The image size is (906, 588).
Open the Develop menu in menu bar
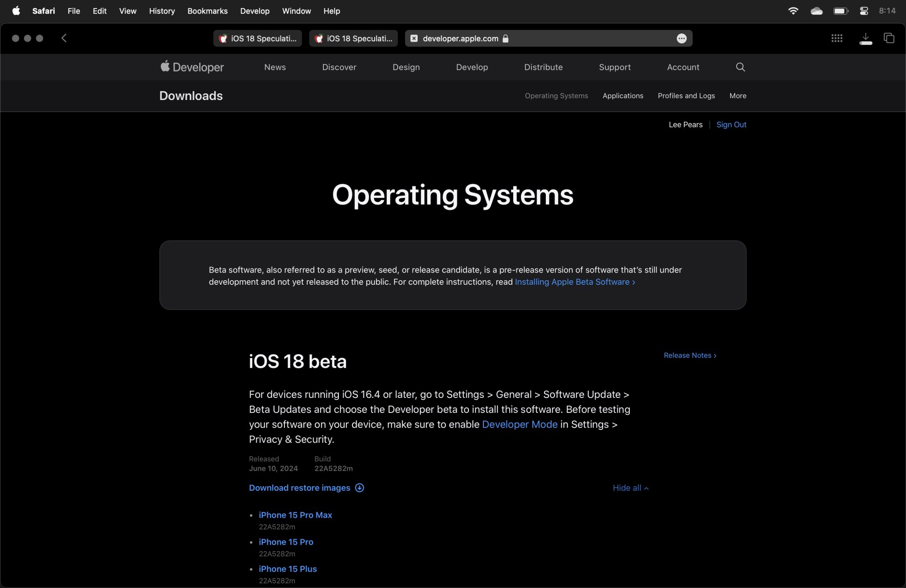[255, 11]
